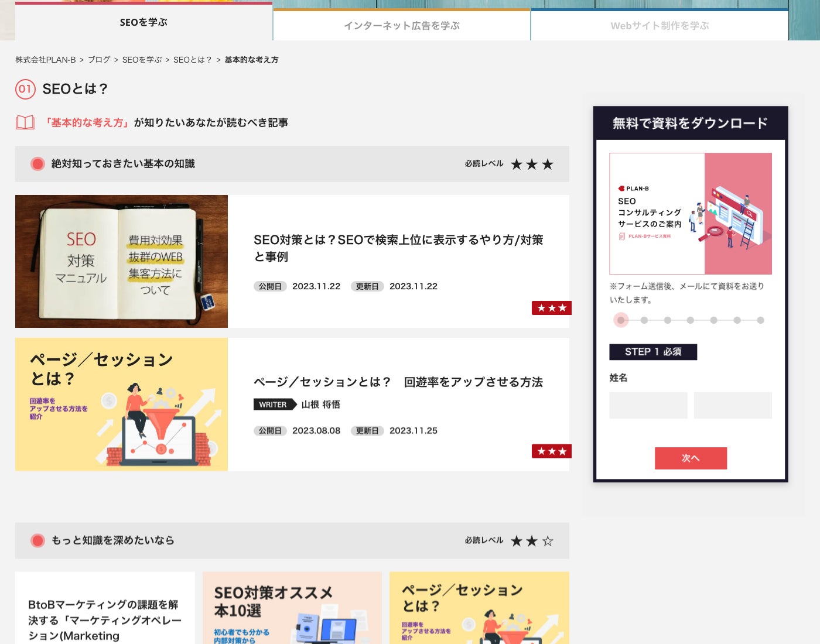The width and height of the screenshot is (820, 644).
Task: Click the STEP 1 必須 label
Action: tap(653, 352)
